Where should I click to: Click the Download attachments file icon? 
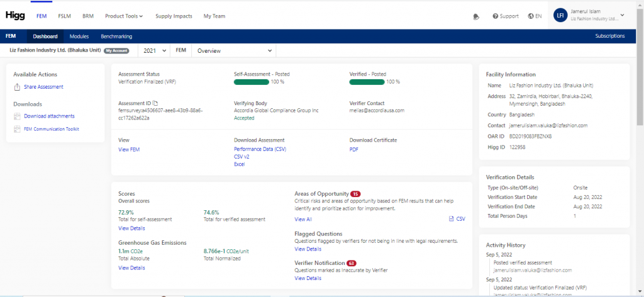17,116
